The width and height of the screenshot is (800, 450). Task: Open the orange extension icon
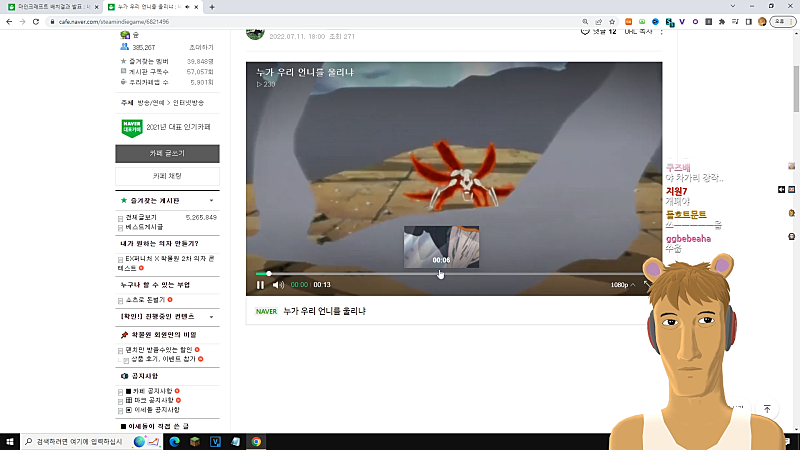[629, 21]
